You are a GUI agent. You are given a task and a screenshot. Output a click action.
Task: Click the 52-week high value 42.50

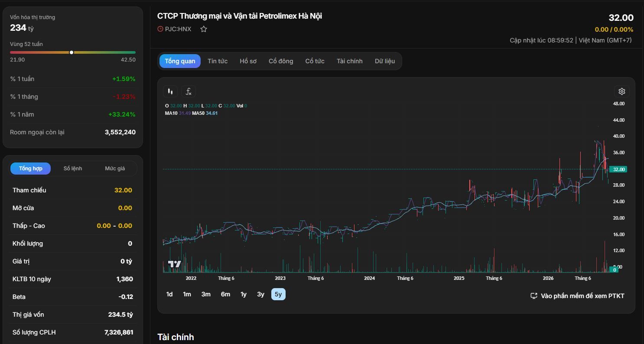click(128, 60)
